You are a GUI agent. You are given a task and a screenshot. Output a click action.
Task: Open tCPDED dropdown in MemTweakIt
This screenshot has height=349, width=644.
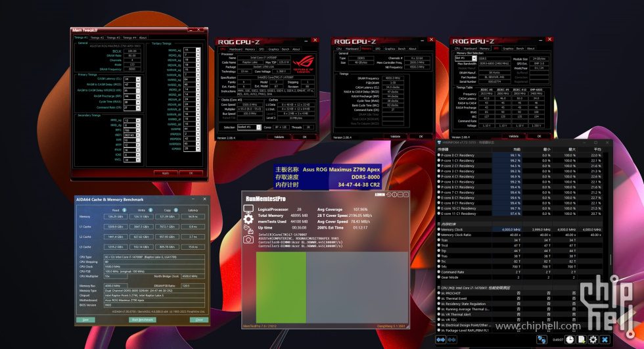198,149
